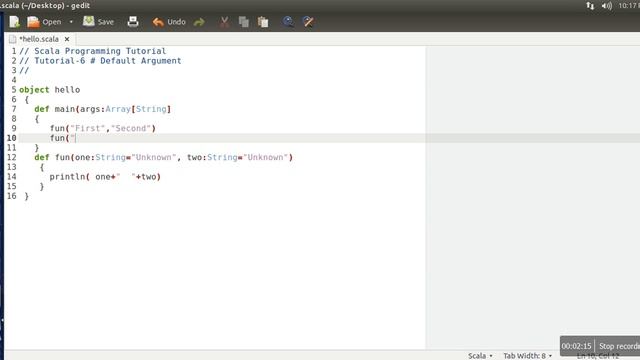Click the recording timer 00:02:15
This screenshot has height=360, width=640.
click(x=576, y=346)
